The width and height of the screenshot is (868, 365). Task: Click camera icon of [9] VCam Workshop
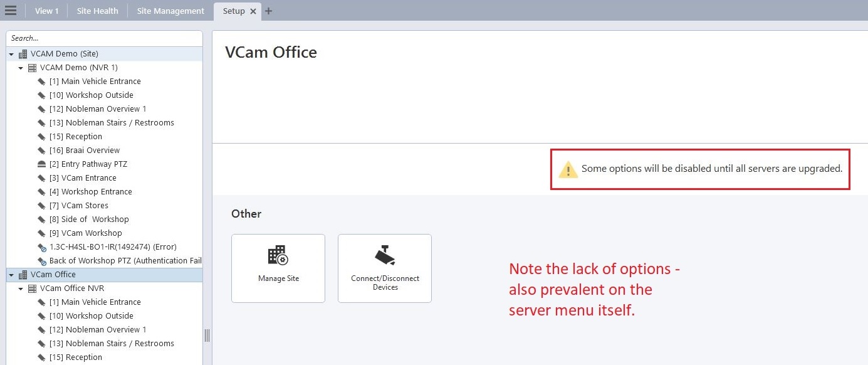(42, 233)
